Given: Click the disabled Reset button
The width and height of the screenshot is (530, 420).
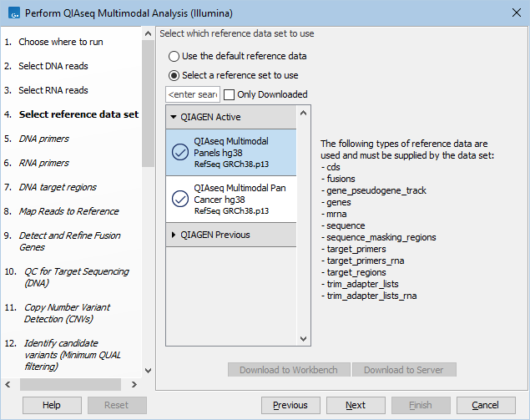Looking at the screenshot, I should click(x=117, y=405).
